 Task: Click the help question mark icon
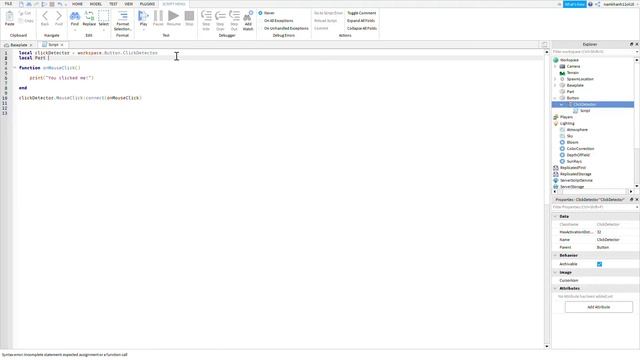point(590,4)
